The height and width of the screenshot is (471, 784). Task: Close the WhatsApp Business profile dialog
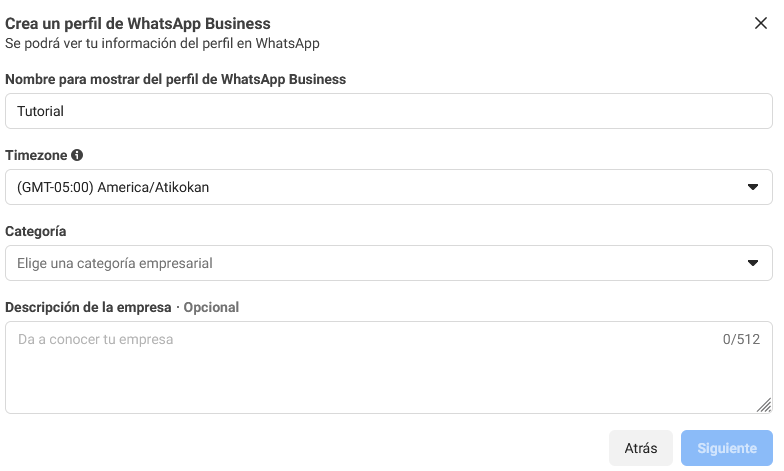[761, 24]
